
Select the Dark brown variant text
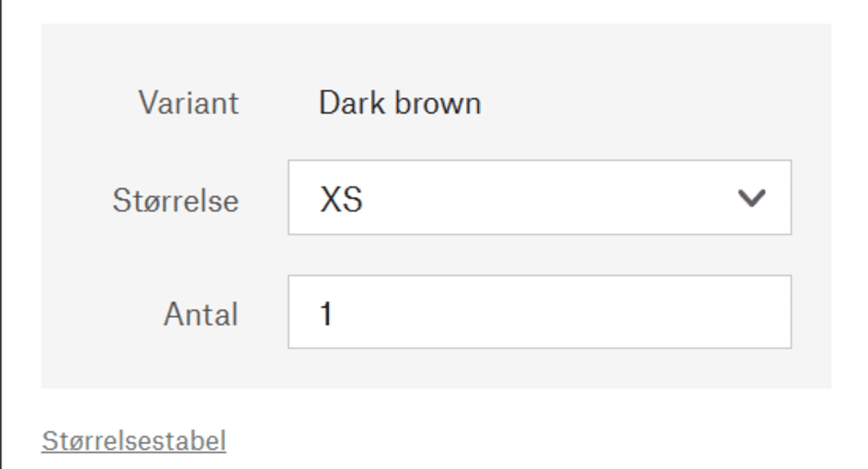pos(400,103)
